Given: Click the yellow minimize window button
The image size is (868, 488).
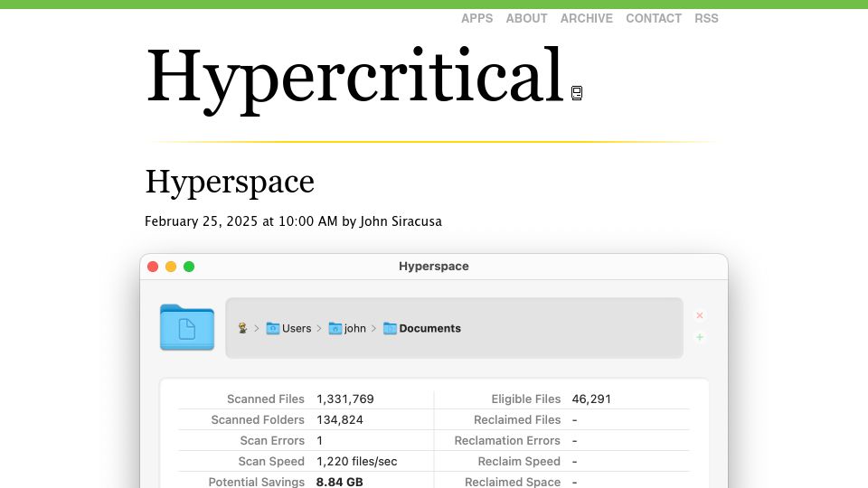Looking at the screenshot, I should point(171,267).
